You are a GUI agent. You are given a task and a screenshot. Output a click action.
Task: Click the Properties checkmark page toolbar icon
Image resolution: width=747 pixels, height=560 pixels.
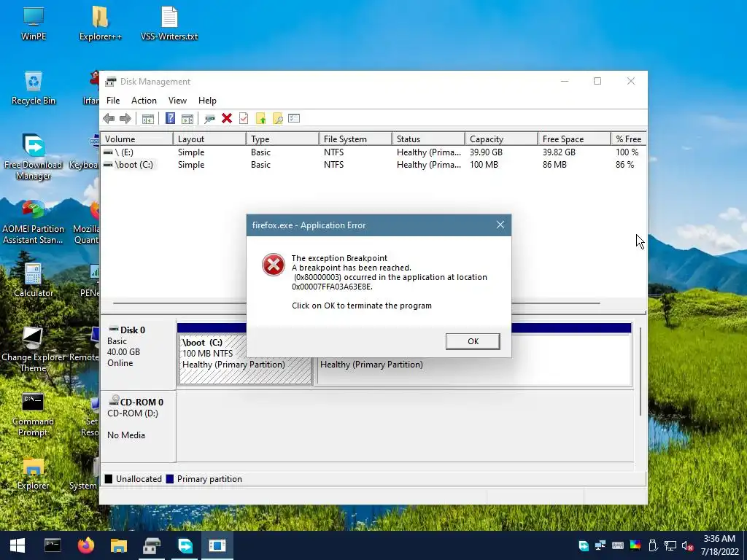pyautogui.click(x=244, y=119)
